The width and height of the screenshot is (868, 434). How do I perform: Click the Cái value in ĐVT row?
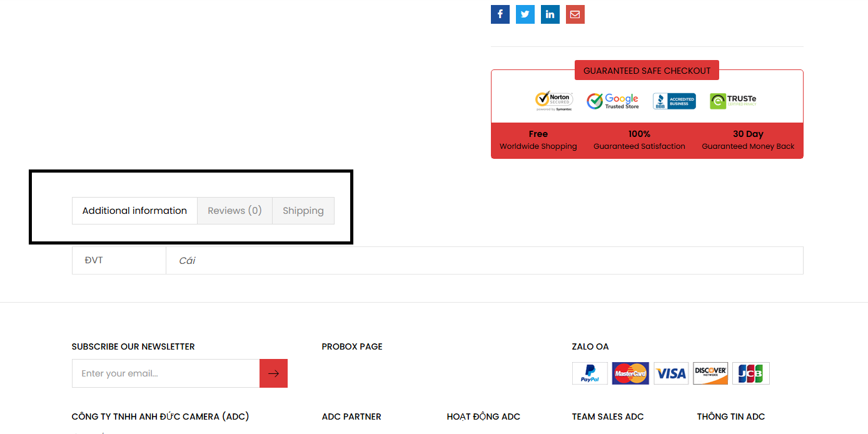[x=187, y=261]
